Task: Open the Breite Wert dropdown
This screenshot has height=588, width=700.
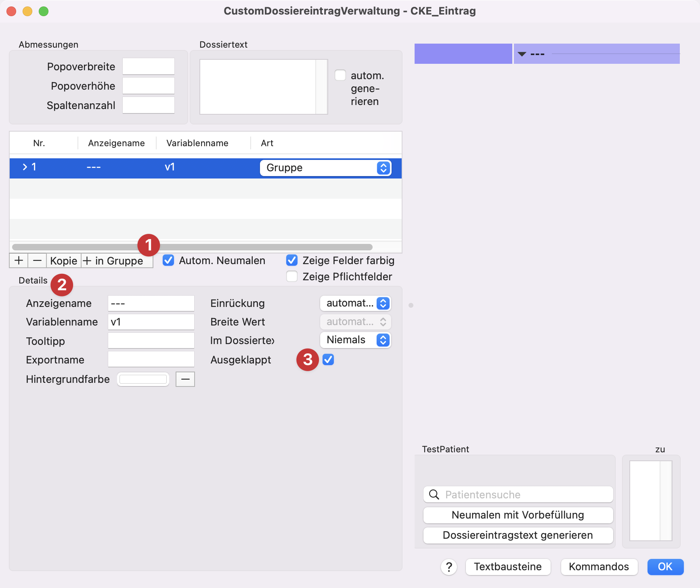Action: tap(355, 322)
